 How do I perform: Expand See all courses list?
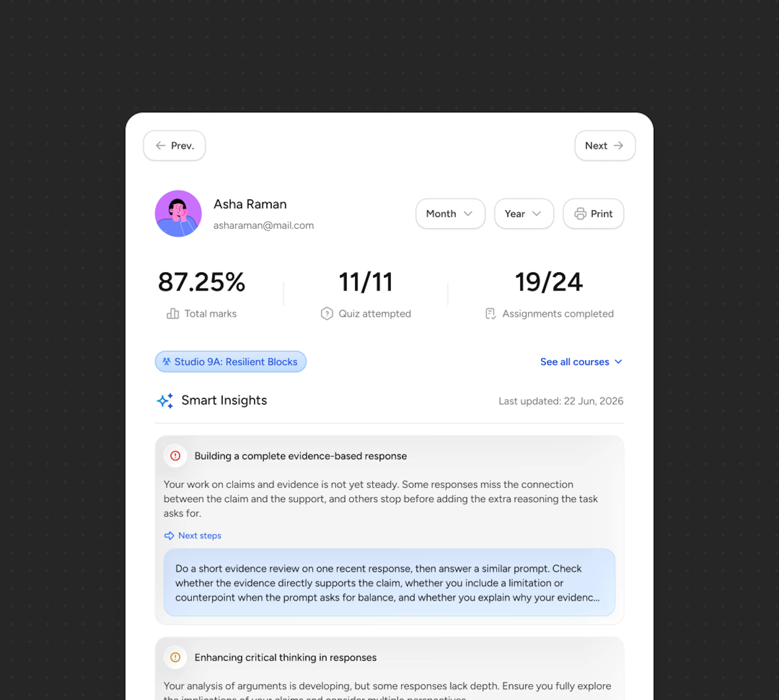click(x=581, y=361)
